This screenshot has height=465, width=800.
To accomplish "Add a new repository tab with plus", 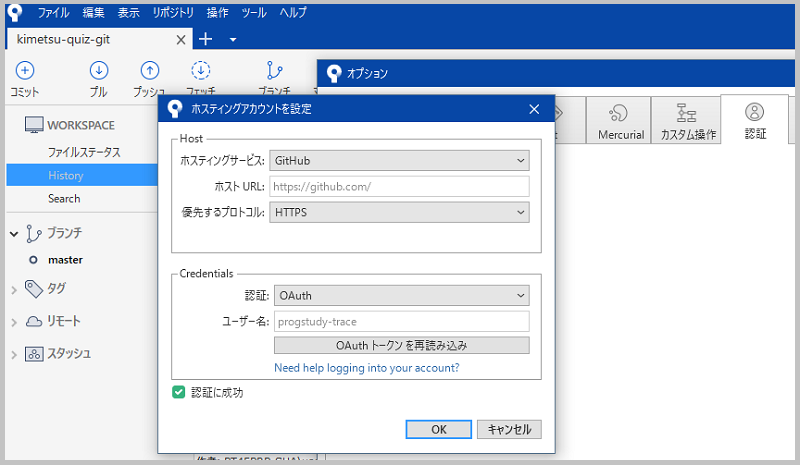I will [x=205, y=39].
